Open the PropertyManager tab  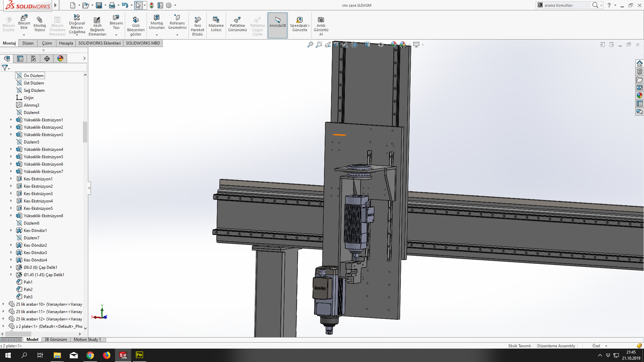pyautogui.click(x=20, y=59)
